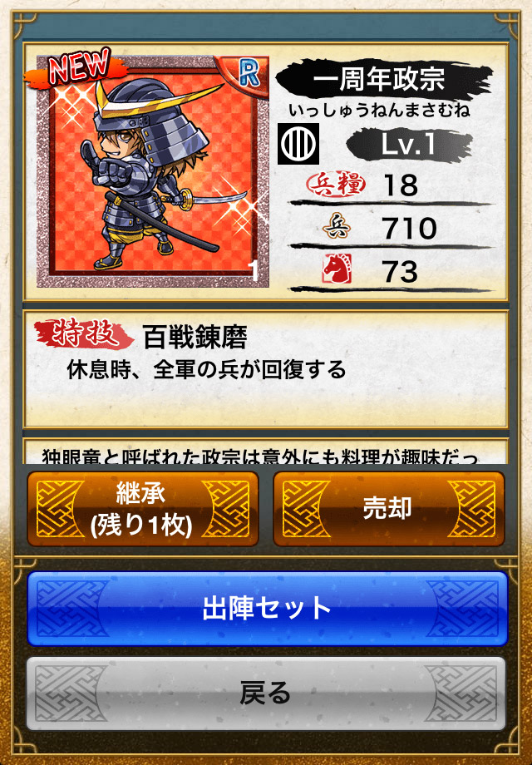Click the R rarity badge
Viewport: 532px width, 765px height.
[249, 74]
